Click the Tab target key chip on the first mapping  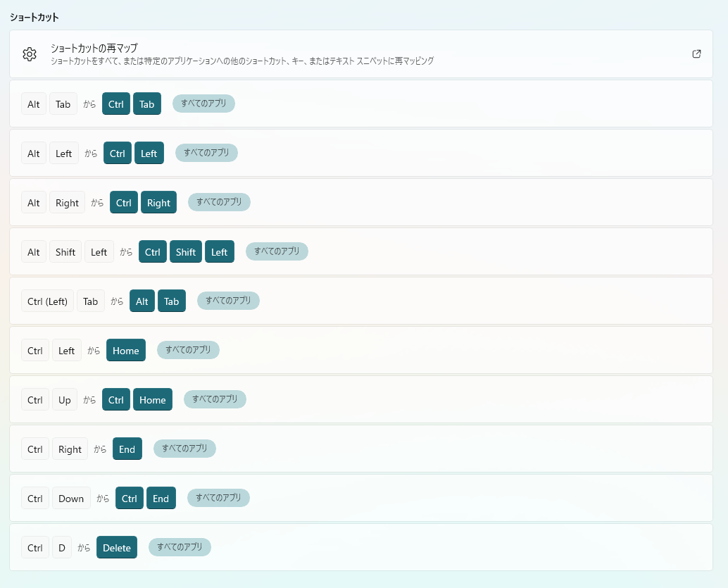click(146, 103)
